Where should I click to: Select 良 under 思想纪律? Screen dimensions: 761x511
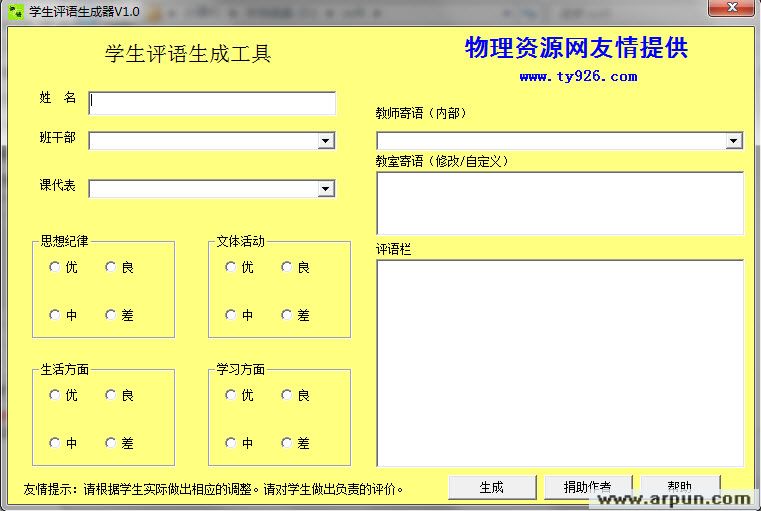point(120,267)
